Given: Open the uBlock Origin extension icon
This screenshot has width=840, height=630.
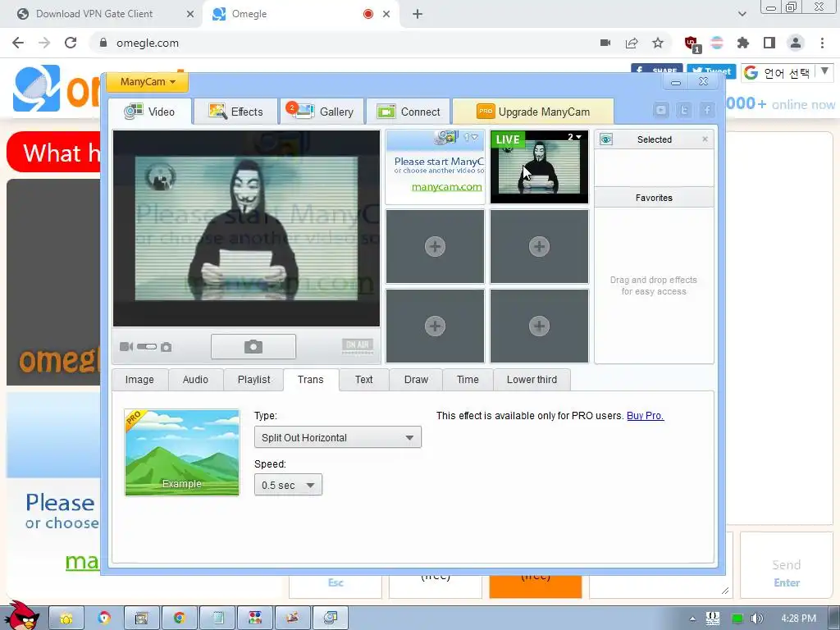Looking at the screenshot, I should pos(692,43).
